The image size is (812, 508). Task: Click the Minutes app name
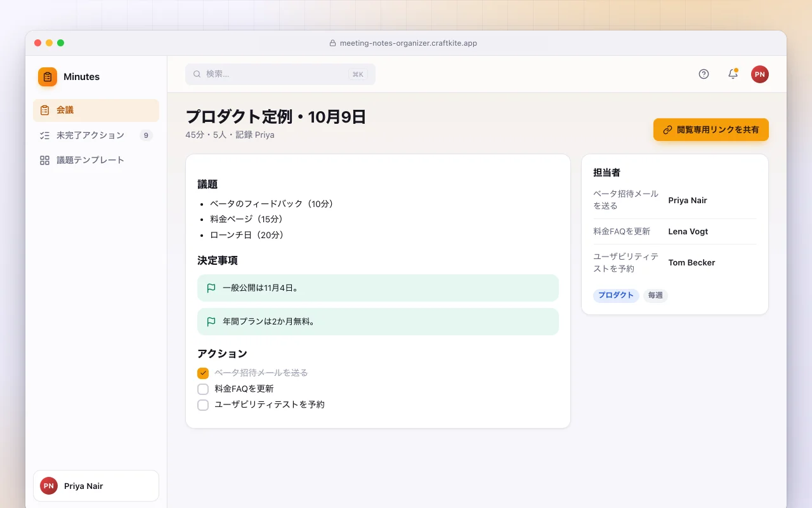click(x=81, y=77)
